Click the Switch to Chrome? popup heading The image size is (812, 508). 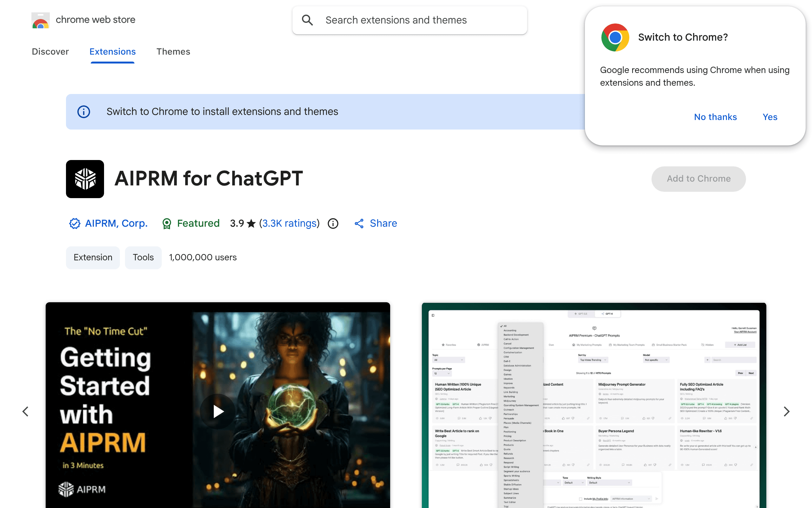[683, 37]
